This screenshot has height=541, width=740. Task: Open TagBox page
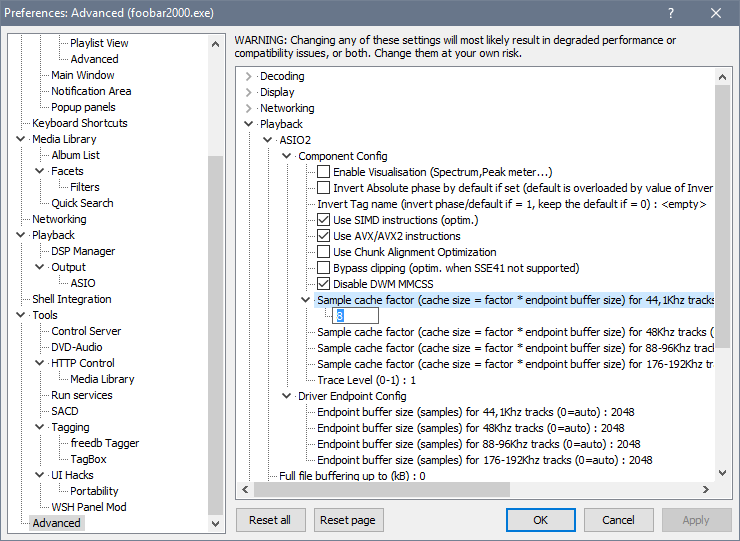point(88,459)
